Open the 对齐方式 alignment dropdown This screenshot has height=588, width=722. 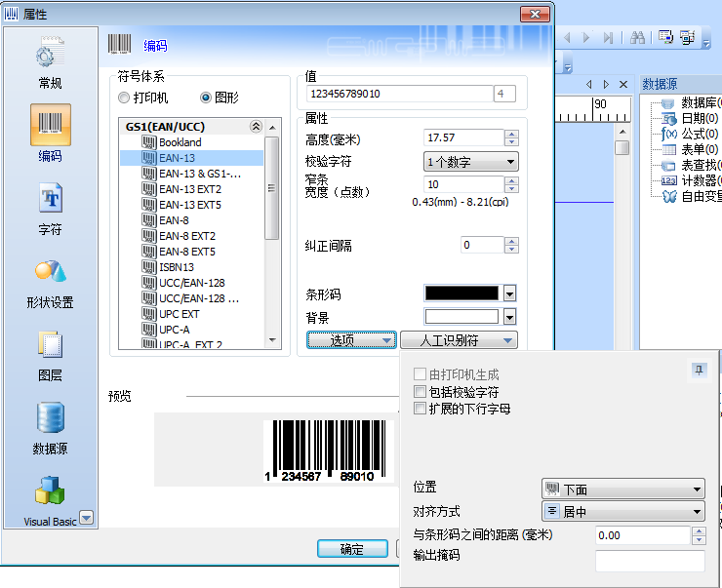[x=623, y=511]
